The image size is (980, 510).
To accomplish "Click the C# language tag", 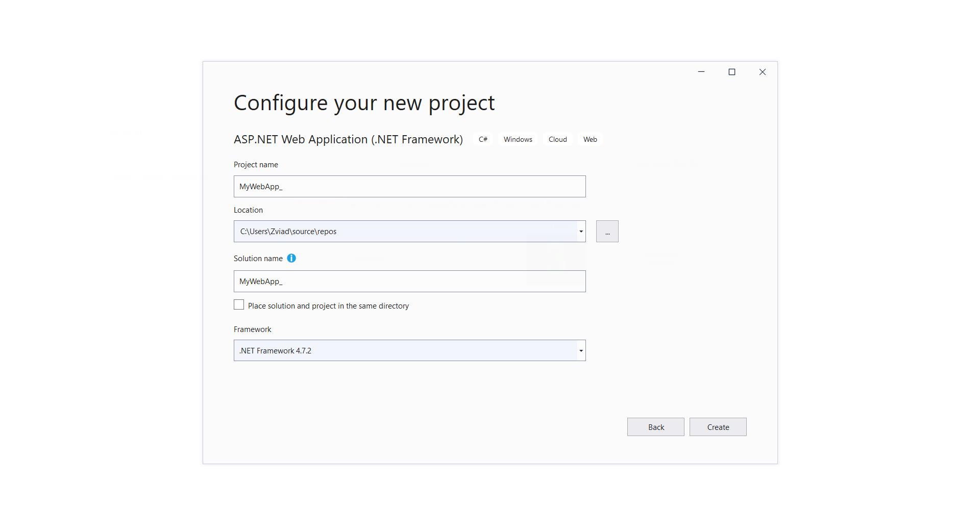I will coord(483,140).
